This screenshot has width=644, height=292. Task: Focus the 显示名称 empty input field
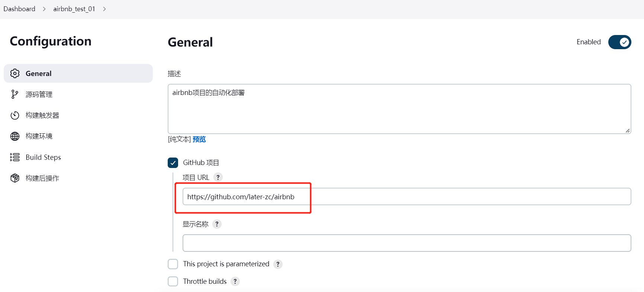(406, 243)
